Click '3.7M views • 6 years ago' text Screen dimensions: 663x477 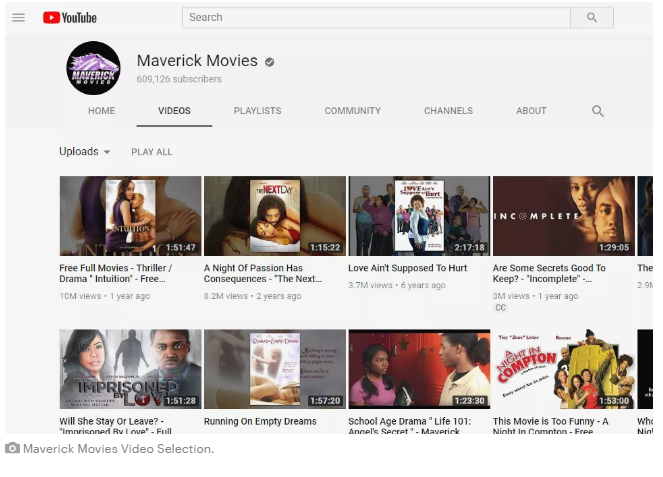click(x=397, y=285)
